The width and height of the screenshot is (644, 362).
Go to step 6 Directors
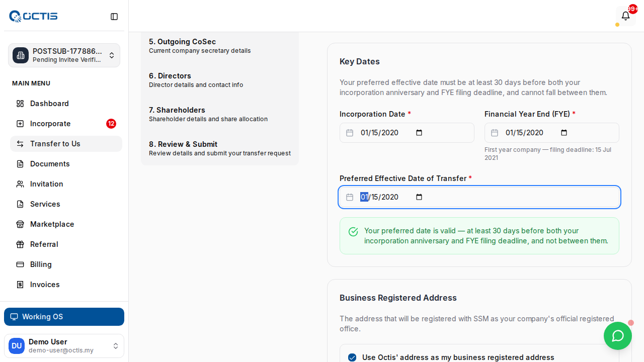(x=220, y=80)
